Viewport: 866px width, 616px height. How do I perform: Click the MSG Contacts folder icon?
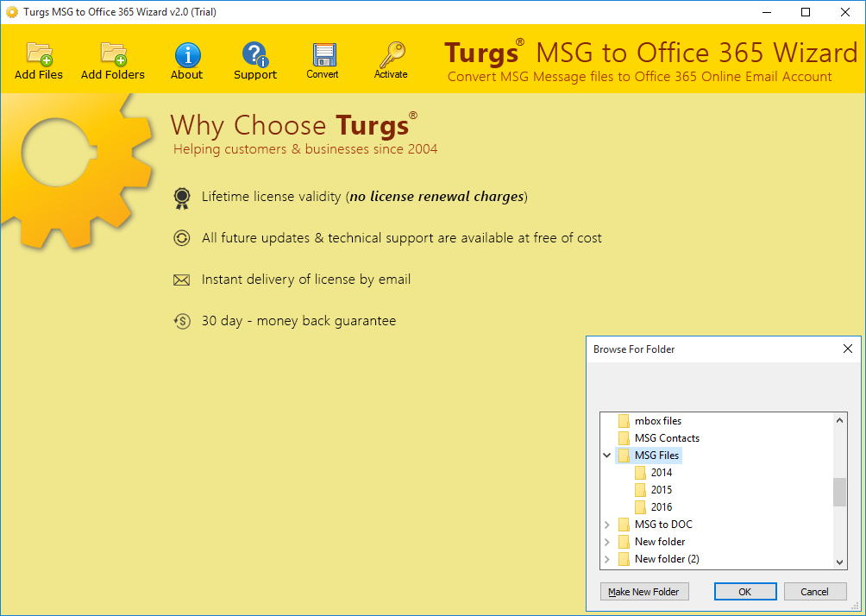coord(624,438)
